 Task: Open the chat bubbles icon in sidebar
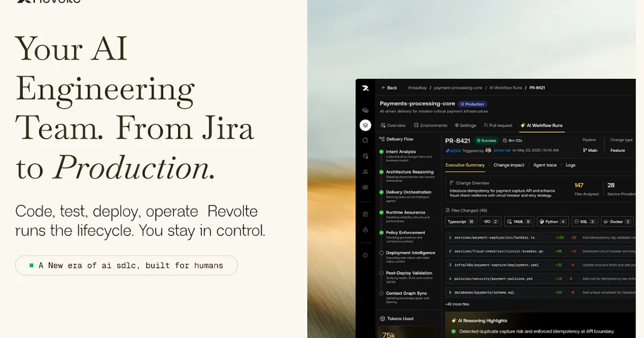click(x=365, y=110)
